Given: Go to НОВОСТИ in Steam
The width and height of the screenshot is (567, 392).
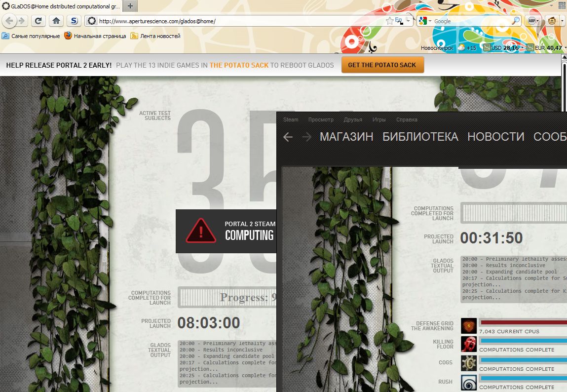Looking at the screenshot, I should [x=496, y=137].
